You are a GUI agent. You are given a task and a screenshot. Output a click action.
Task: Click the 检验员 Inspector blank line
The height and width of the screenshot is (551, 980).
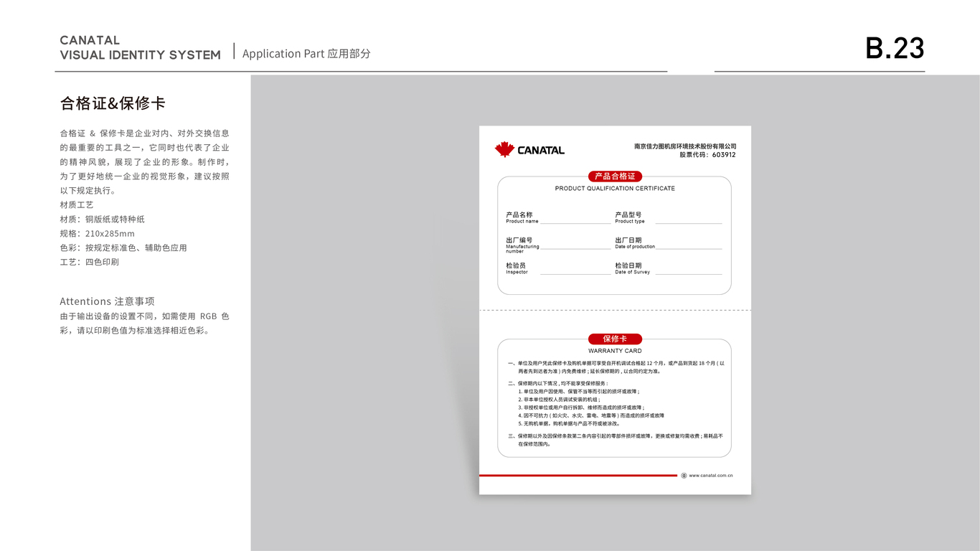tap(575, 273)
